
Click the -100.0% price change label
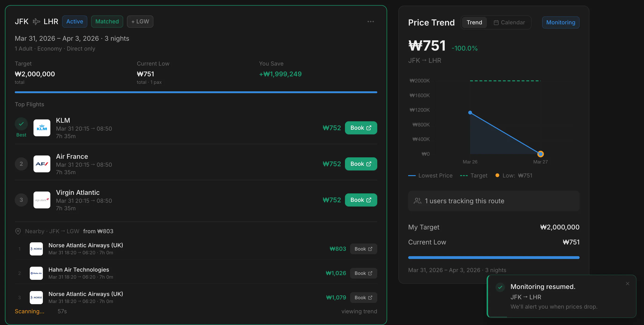[465, 48]
